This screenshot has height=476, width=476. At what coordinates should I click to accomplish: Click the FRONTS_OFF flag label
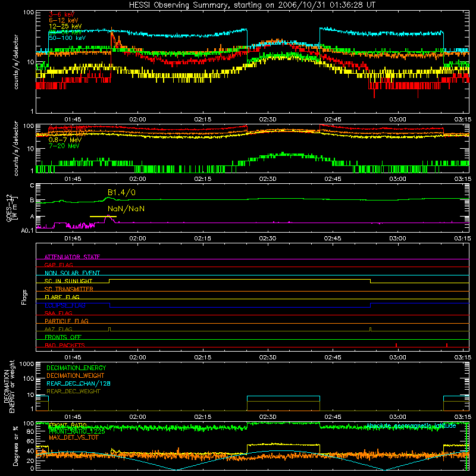click(63, 337)
